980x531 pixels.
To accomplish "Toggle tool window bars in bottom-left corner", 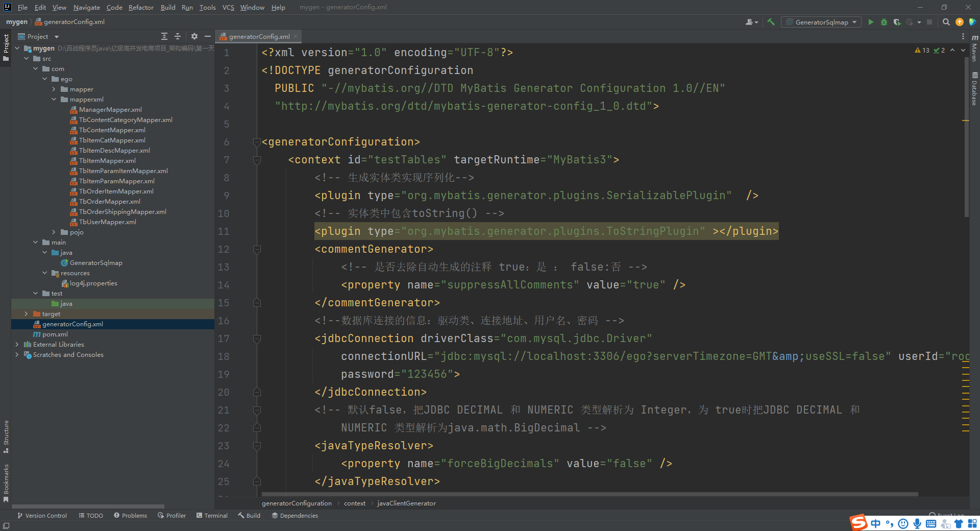I will [6, 525].
